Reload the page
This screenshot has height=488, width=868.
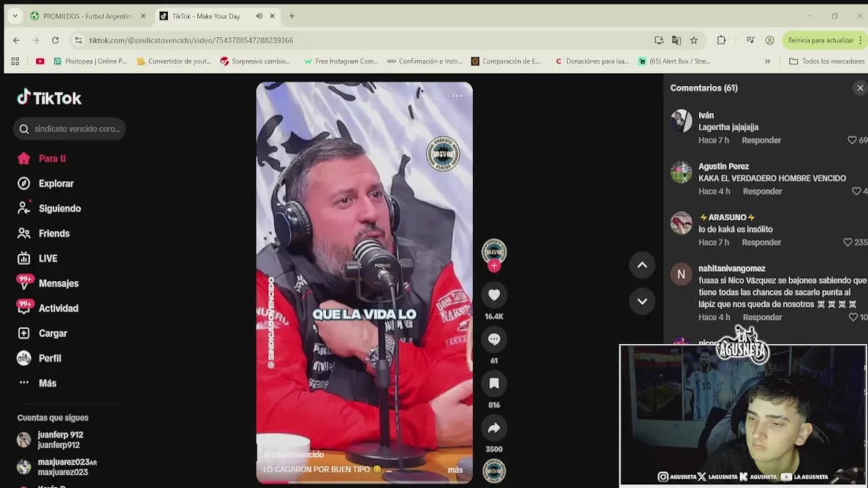click(55, 41)
